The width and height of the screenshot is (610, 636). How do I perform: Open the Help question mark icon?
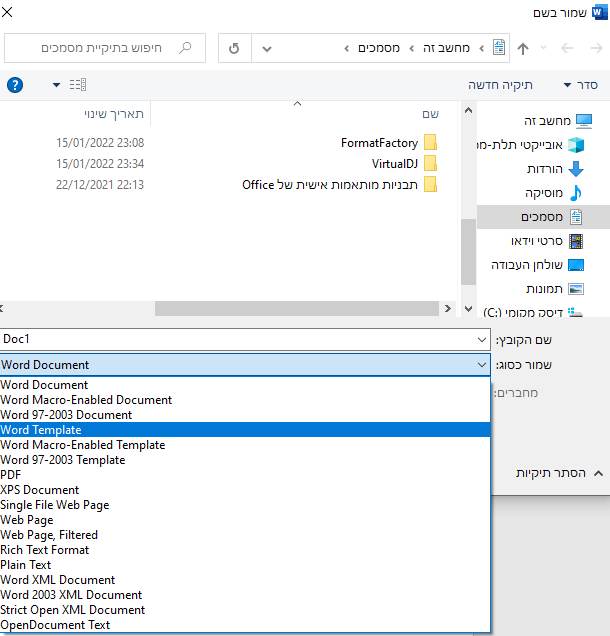(15, 85)
